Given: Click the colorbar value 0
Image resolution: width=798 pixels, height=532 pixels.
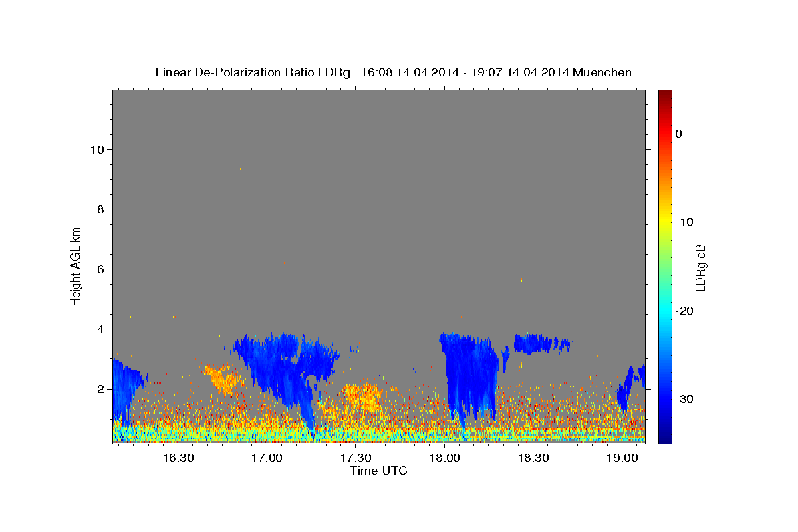Looking at the screenshot, I should pos(678,134).
